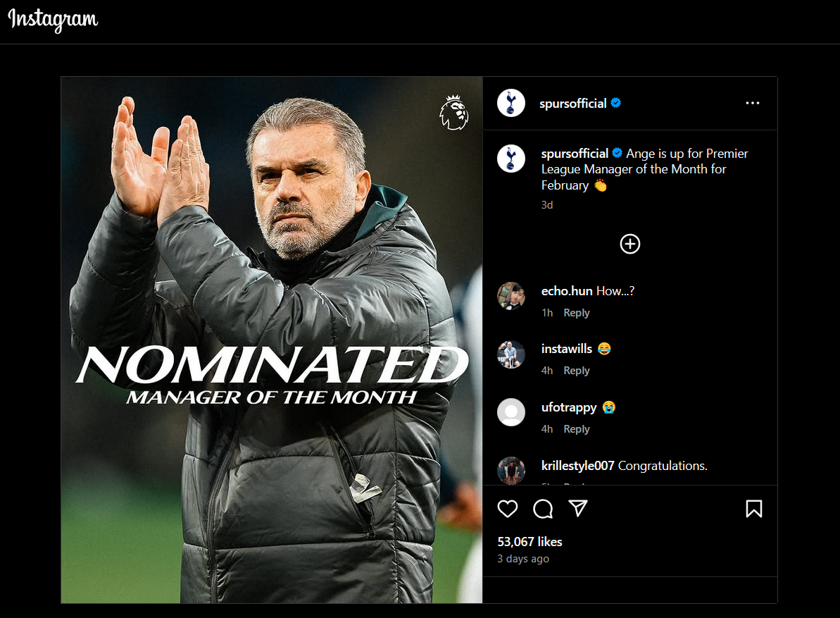Viewport: 840px width, 618px height.
Task: Load more comments with the plus circle
Action: [630, 244]
